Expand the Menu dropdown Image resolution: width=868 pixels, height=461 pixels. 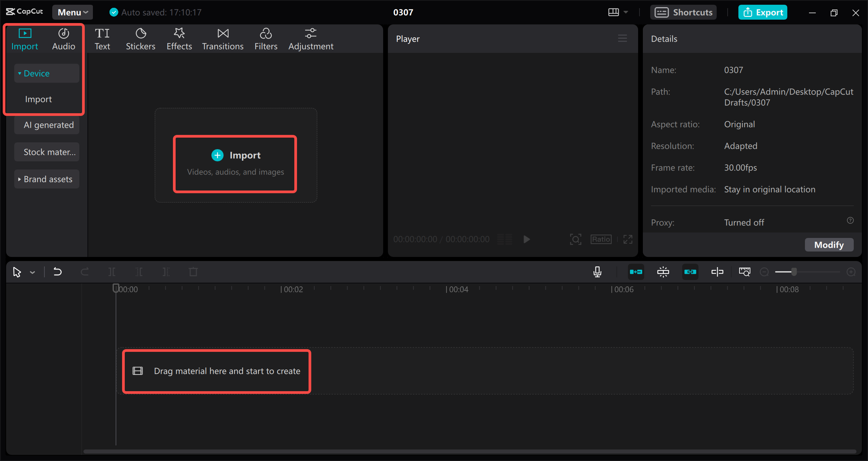[x=72, y=12]
